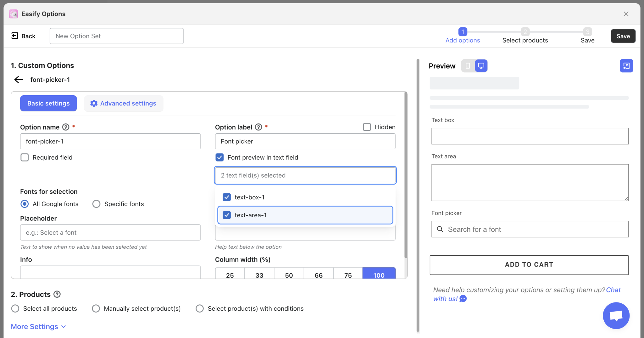Screen dimensions: 644x338
Task: Click the Save button
Action: tap(623, 36)
